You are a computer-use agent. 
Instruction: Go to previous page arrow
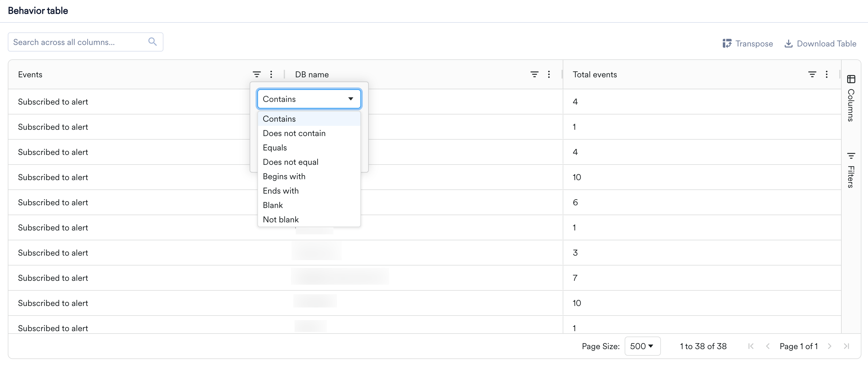768,346
